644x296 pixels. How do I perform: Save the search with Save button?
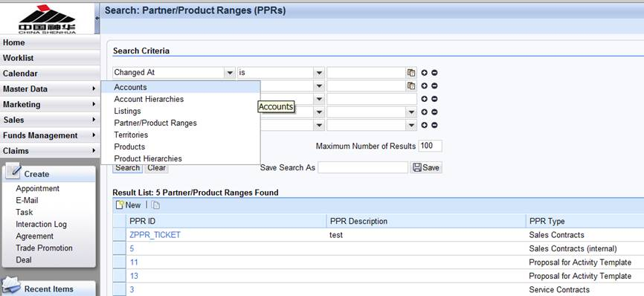pos(426,167)
